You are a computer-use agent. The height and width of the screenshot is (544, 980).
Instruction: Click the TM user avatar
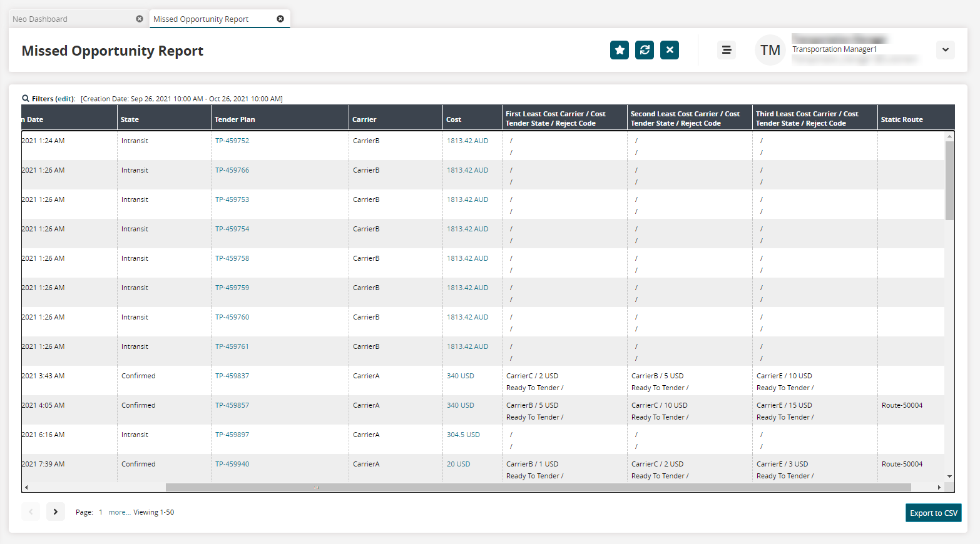click(770, 50)
